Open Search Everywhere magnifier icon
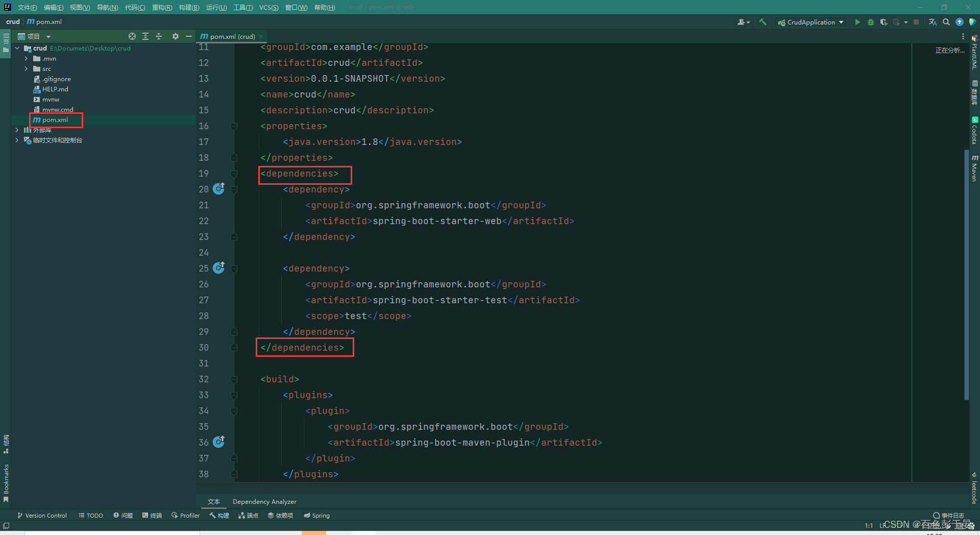Image resolution: width=980 pixels, height=535 pixels. coord(946,22)
